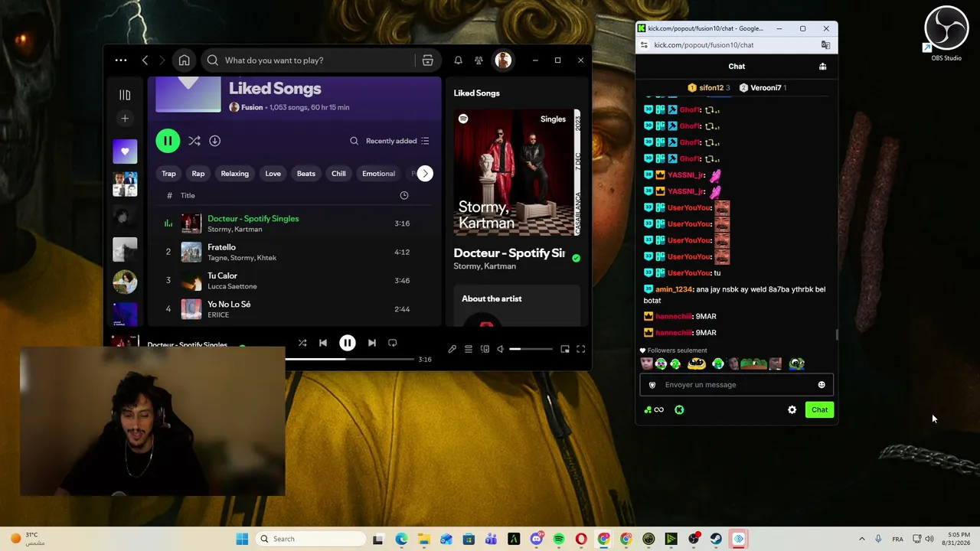Open the emoji picker in chat input
The width and height of the screenshot is (980, 551).
click(822, 385)
